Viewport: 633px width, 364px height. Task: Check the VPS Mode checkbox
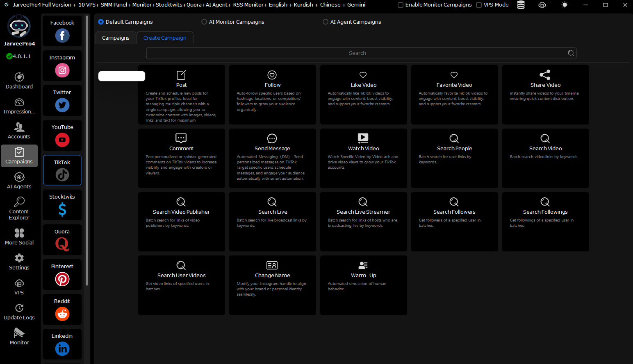pyautogui.click(x=479, y=5)
